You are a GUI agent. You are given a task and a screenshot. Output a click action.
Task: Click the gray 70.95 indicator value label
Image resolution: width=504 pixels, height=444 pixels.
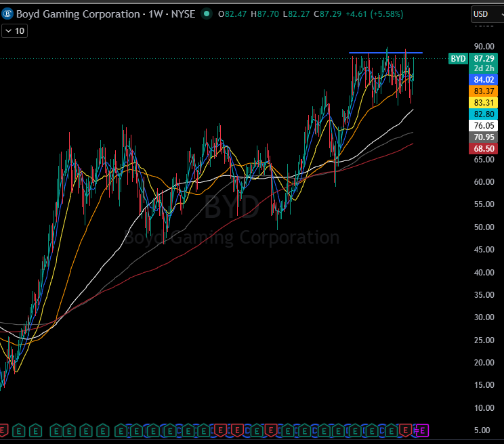(x=484, y=137)
